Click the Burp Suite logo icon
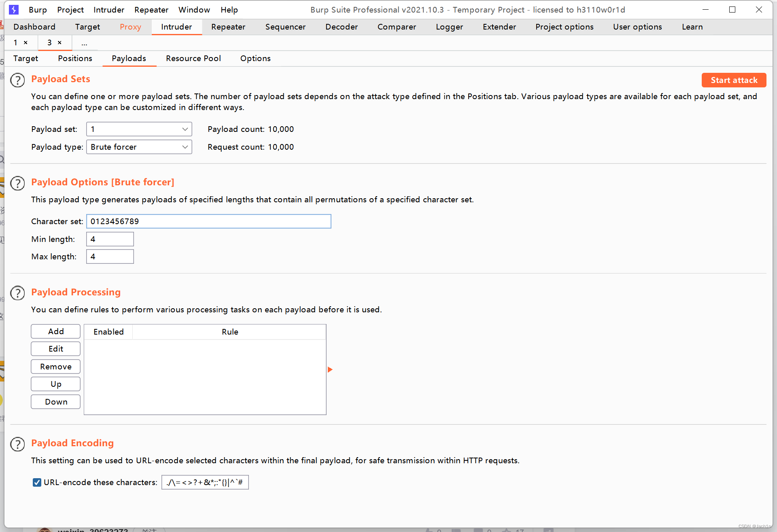Screen dimensions: 777x532 (x=14, y=10)
